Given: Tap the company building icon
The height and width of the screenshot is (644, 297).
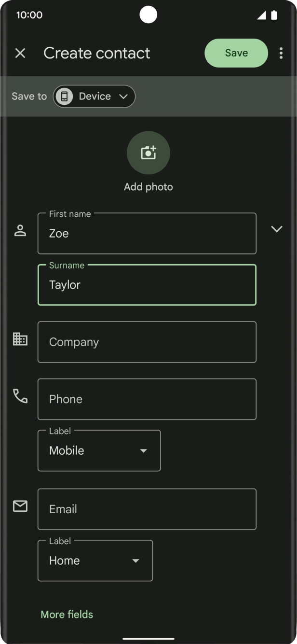Looking at the screenshot, I should [x=20, y=339].
